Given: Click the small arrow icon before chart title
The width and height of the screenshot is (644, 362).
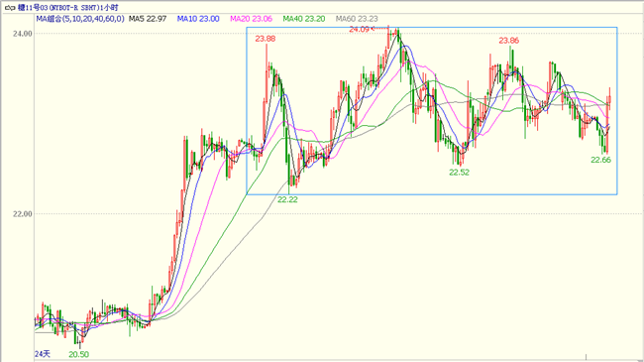Looking at the screenshot, I should 10,8.
